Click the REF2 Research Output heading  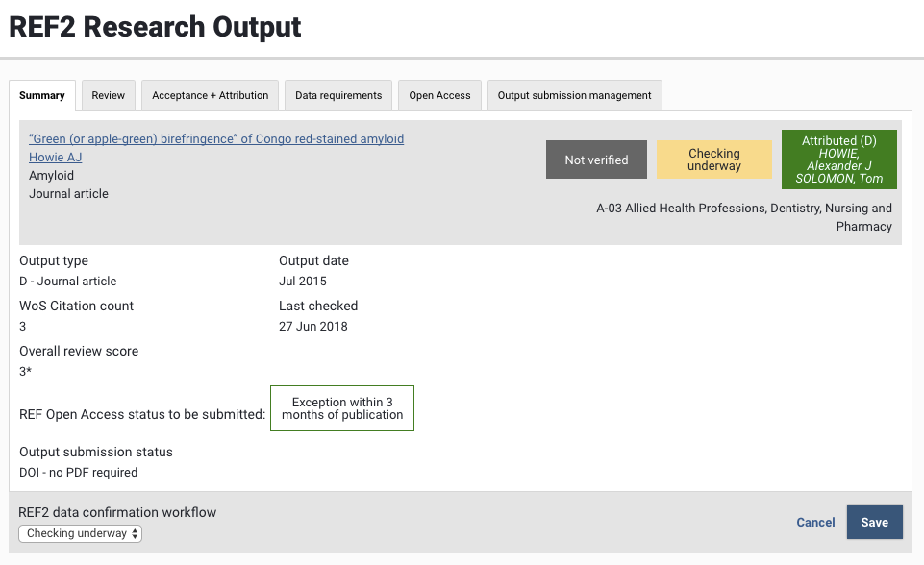point(155,27)
